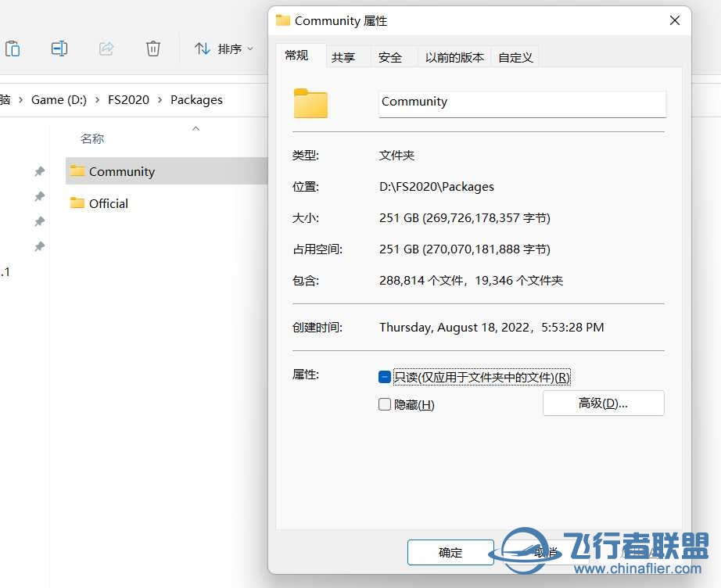Click the 名称 column header
This screenshot has height=588, width=721.
coord(92,138)
